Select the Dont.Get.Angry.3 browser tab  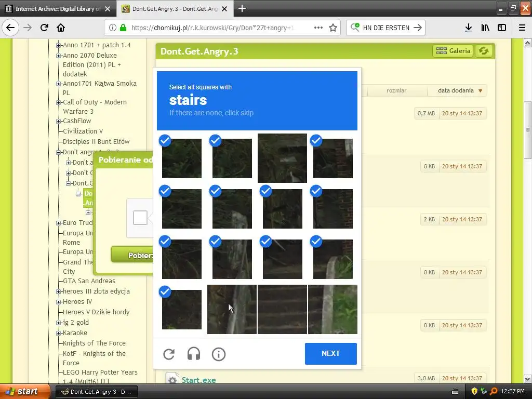pos(175,9)
